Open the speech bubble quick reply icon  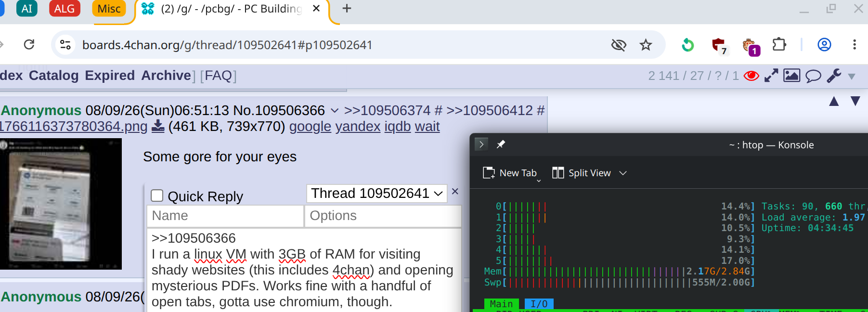(813, 76)
